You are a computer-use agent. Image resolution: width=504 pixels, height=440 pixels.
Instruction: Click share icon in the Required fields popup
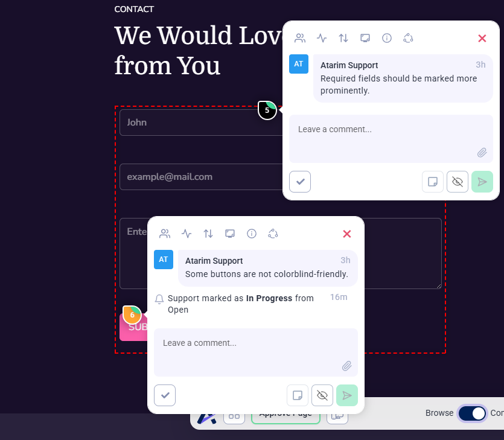[409, 38]
